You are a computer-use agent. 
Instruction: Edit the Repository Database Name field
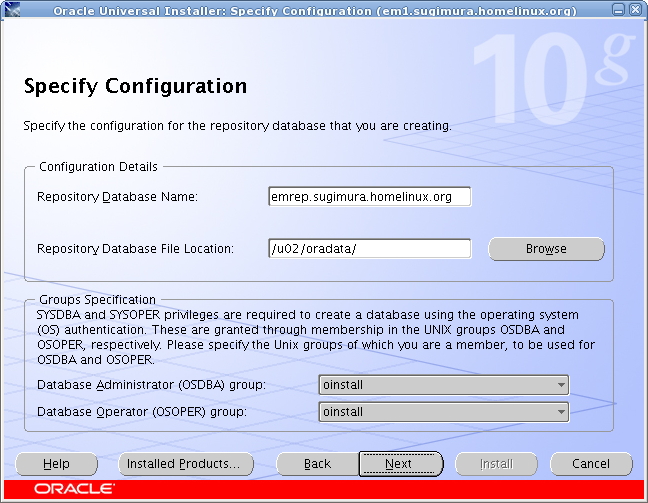369,197
